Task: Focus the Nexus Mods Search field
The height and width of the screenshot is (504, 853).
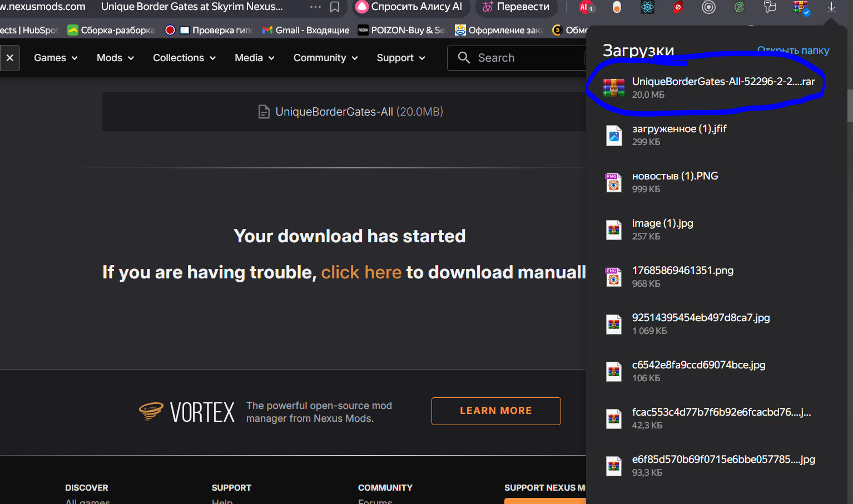Action: point(517,58)
